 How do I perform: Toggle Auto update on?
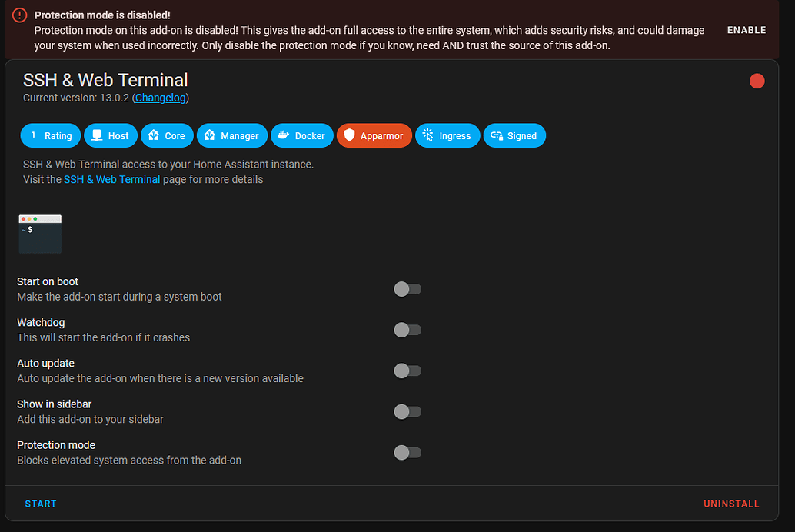(407, 371)
